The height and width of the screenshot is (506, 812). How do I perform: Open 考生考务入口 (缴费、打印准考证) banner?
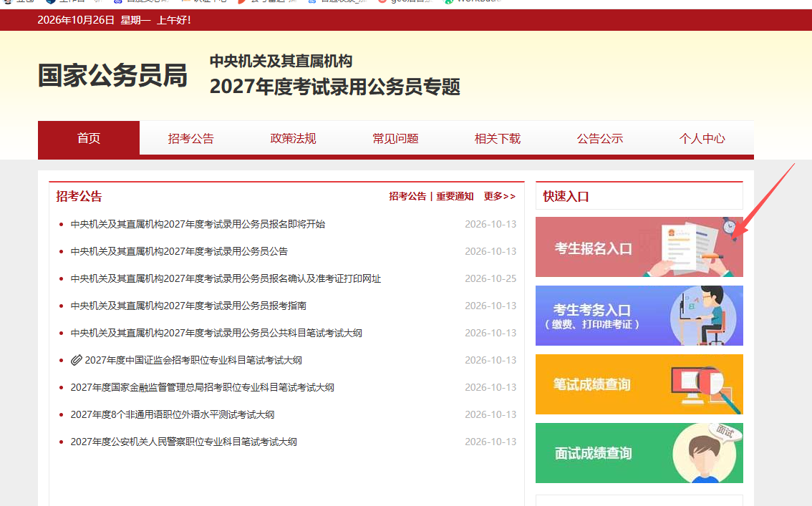point(639,316)
